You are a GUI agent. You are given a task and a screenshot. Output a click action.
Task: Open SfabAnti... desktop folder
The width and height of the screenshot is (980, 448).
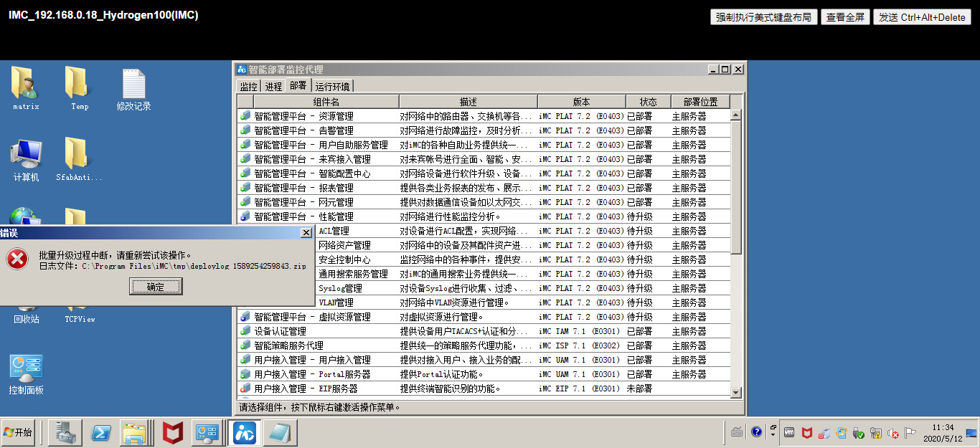pyautogui.click(x=79, y=160)
